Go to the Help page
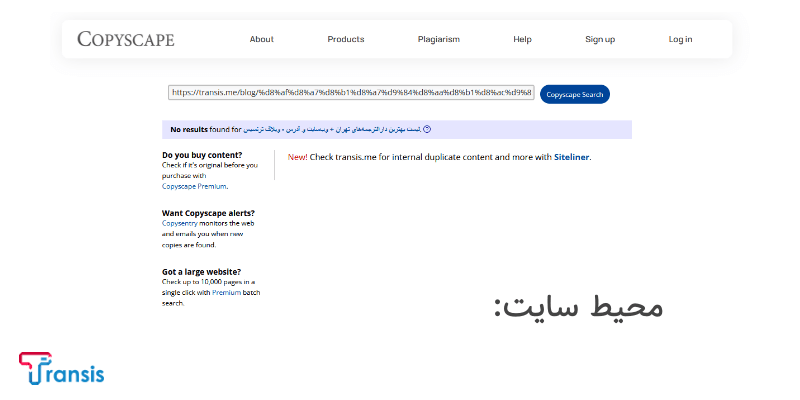 pyautogui.click(x=522, y=39)
